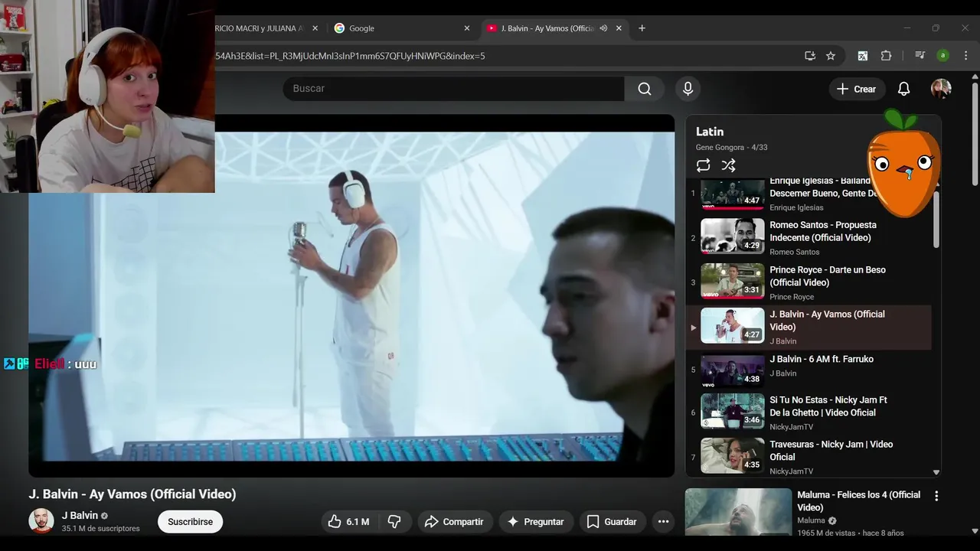Close the Google tab
The image size is (980, 551).
467,28
